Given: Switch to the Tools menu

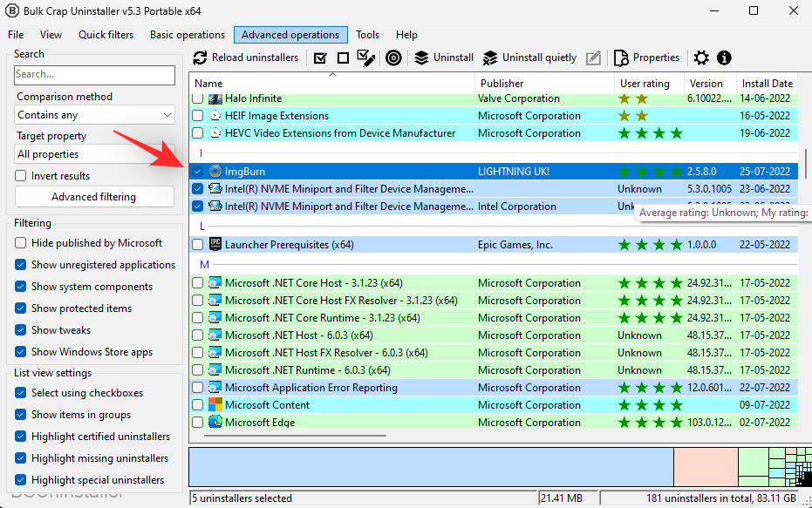Looking at the screenshot, I should coord(367,35).
